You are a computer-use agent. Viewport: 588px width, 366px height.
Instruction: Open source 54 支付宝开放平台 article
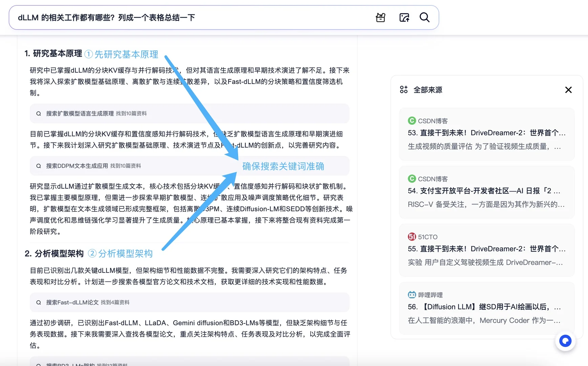(487, 192)
